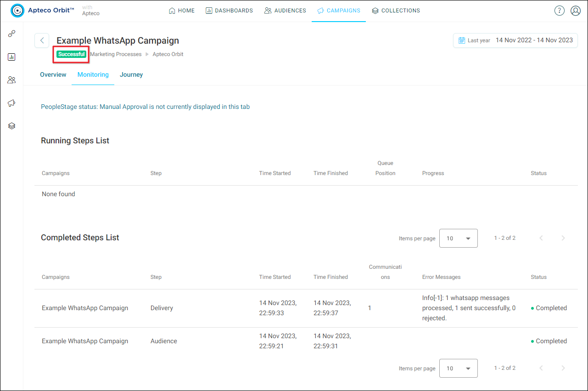588x391 pixels.
Task: Click campaign name in the Delivery row
Action: pos(85,308)
